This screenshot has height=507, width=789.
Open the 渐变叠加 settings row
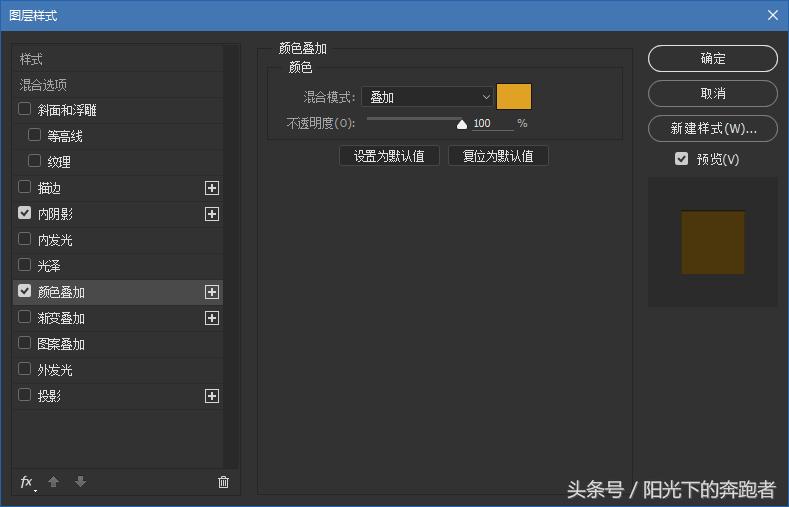click(118, 318)
